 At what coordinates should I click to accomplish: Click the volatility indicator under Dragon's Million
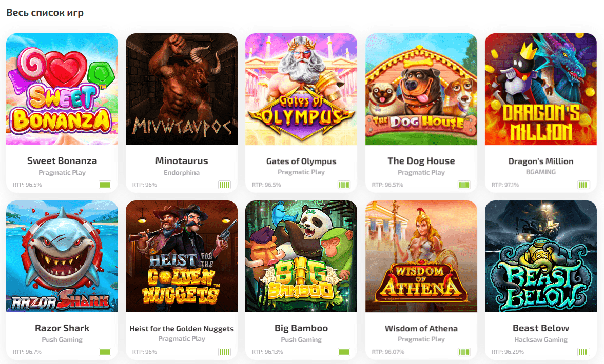pyautogui.click(x=583, y=185)
